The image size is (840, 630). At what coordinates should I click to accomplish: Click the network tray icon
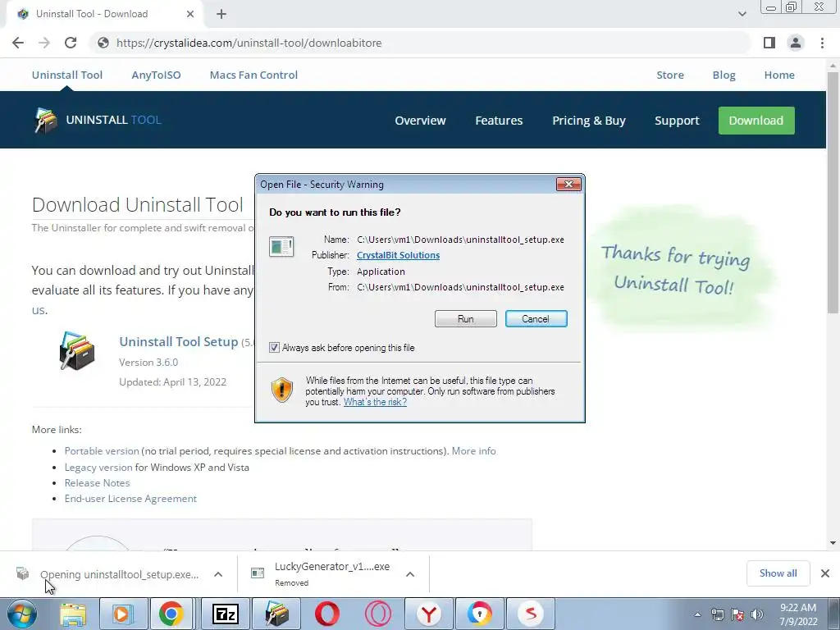click(717, 614)
